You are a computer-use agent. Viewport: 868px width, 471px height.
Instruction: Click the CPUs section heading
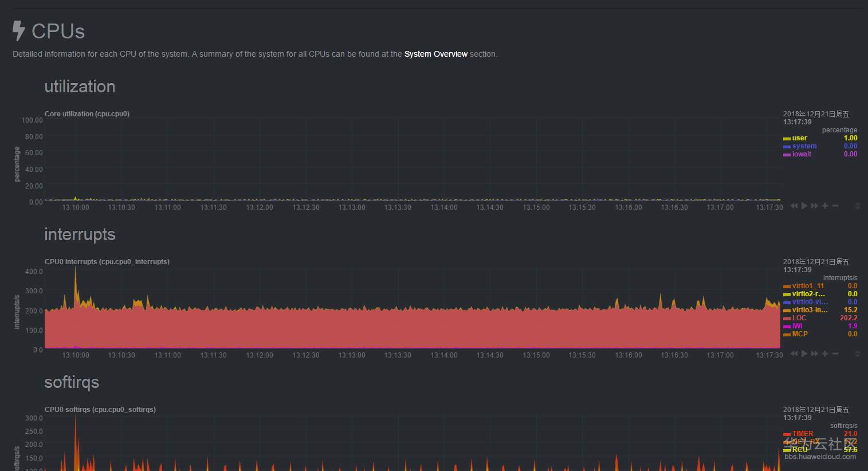pos(58,31)
